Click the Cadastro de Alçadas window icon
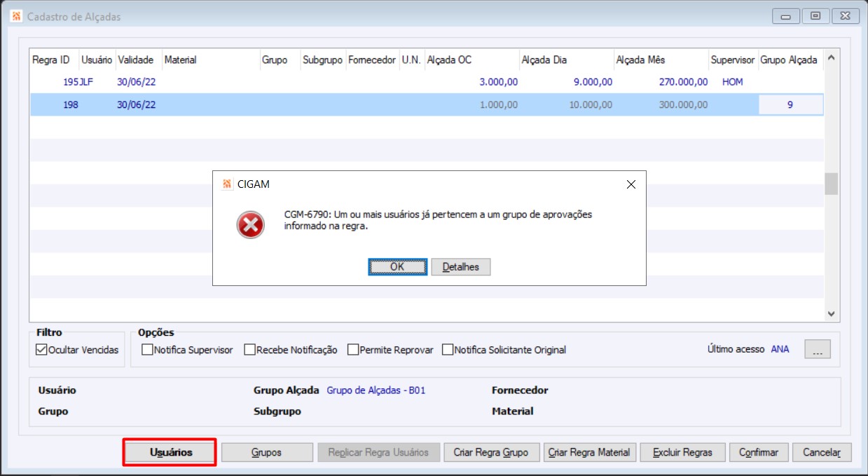 coord(16,16)
